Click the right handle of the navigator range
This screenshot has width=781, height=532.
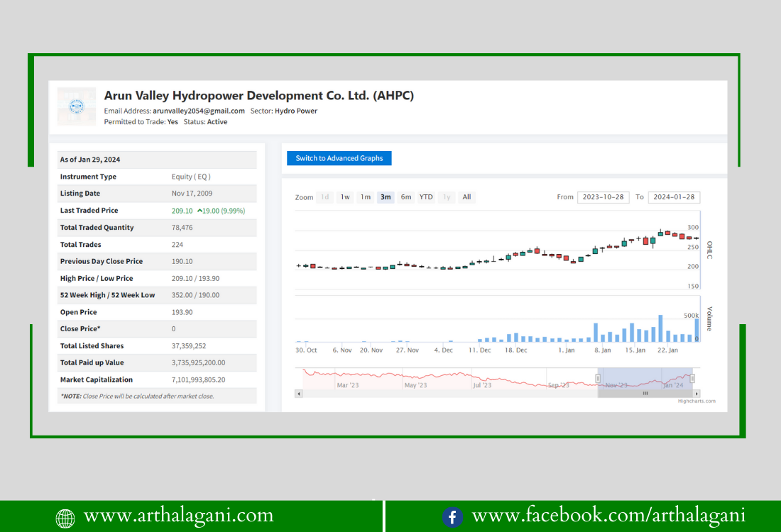click(x=692, y=378)
